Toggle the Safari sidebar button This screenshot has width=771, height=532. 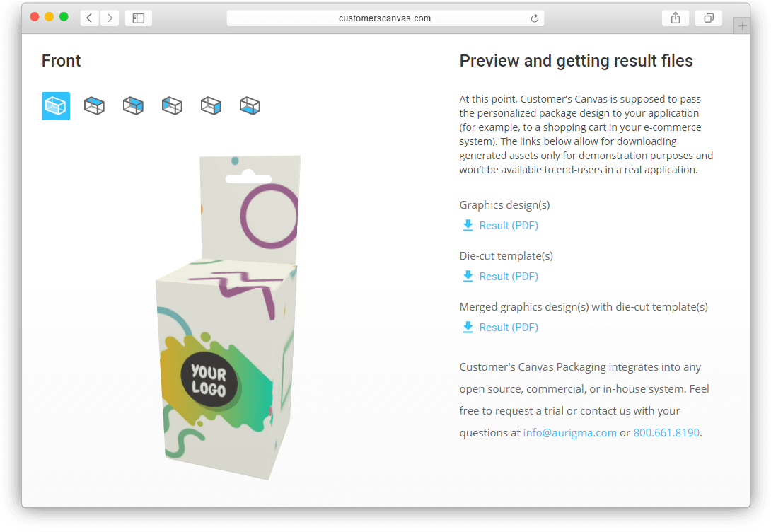click(x=138, y=18)
